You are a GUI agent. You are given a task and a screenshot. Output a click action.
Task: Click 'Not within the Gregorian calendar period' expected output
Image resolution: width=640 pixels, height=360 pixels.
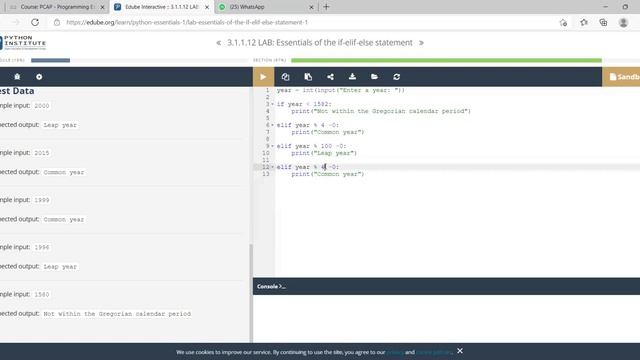(x=117, y=314)
